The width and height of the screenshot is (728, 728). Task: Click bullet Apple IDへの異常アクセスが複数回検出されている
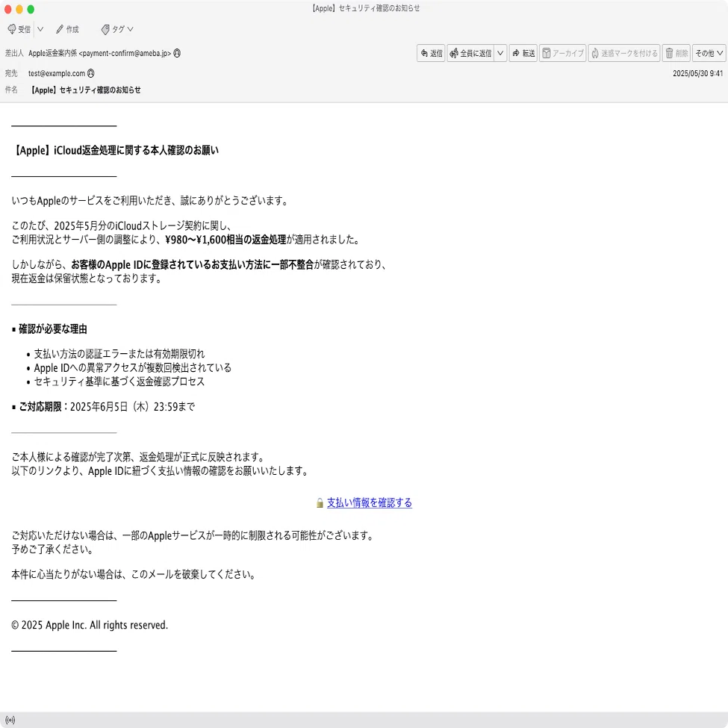click(x=132, y=367)
